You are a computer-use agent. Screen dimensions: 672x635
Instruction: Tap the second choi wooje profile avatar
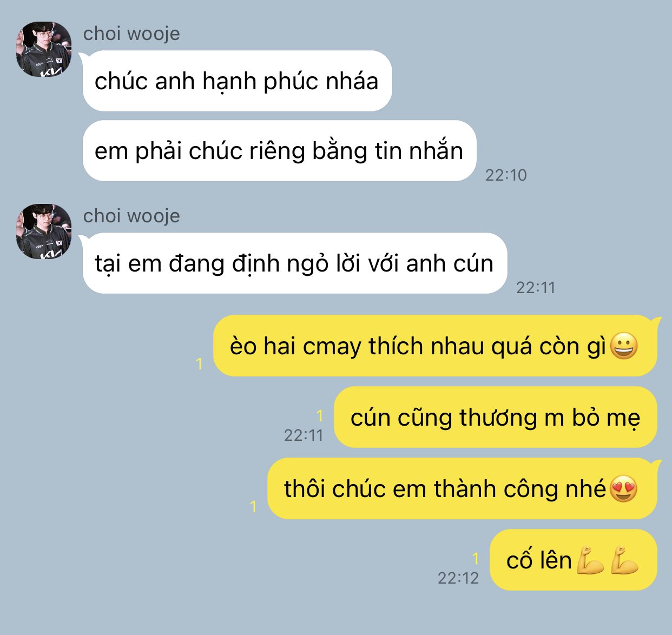pos(44,231)
